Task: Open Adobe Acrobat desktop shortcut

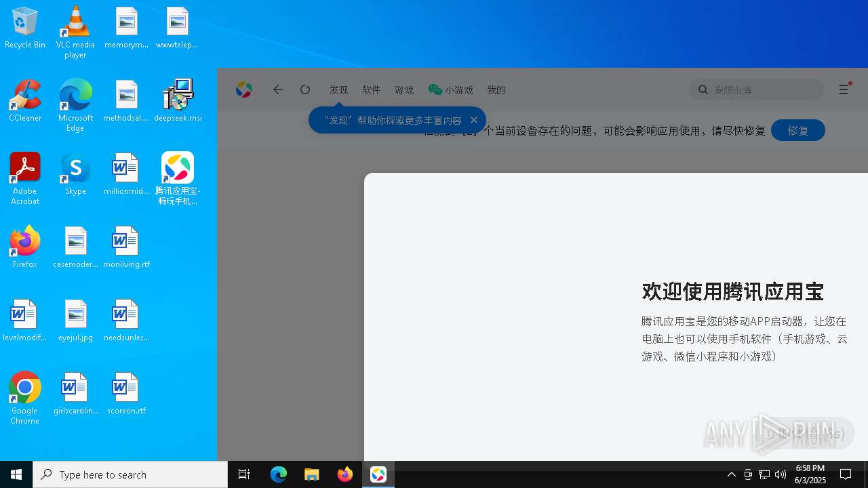Action: [x=25, y=178]
